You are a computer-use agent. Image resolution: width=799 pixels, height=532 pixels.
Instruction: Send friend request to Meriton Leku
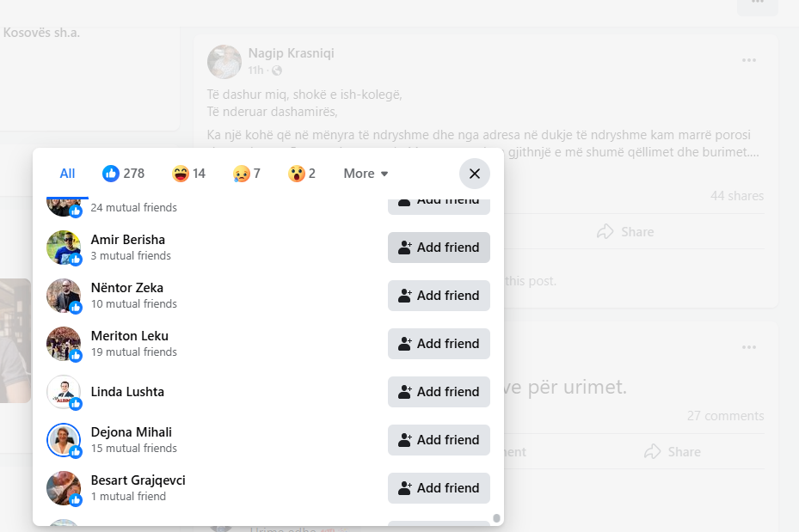pyautogui.click(x=439, y=344)
